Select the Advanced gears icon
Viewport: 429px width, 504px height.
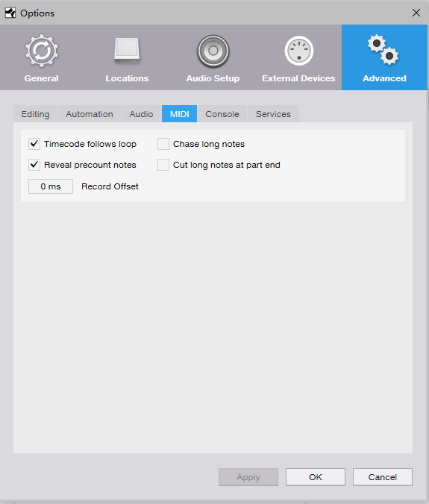(383, 49)
